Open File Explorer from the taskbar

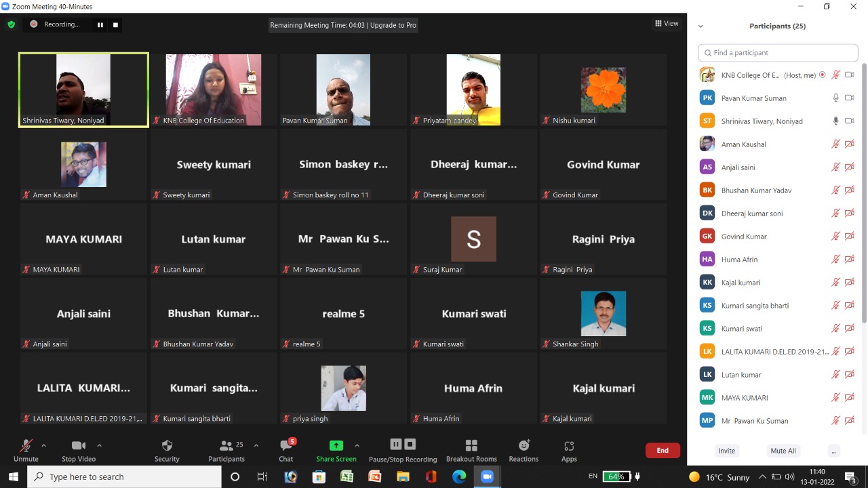click(403, 476)
